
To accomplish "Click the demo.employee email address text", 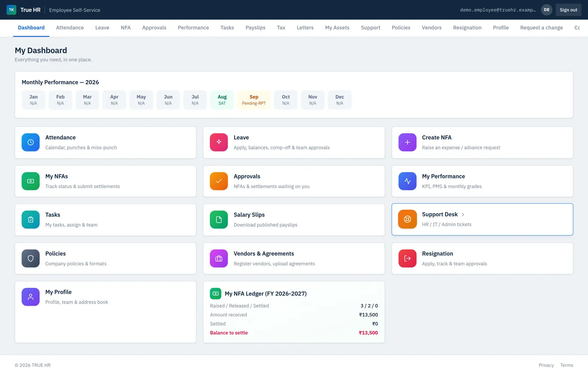I will (498, 10).
